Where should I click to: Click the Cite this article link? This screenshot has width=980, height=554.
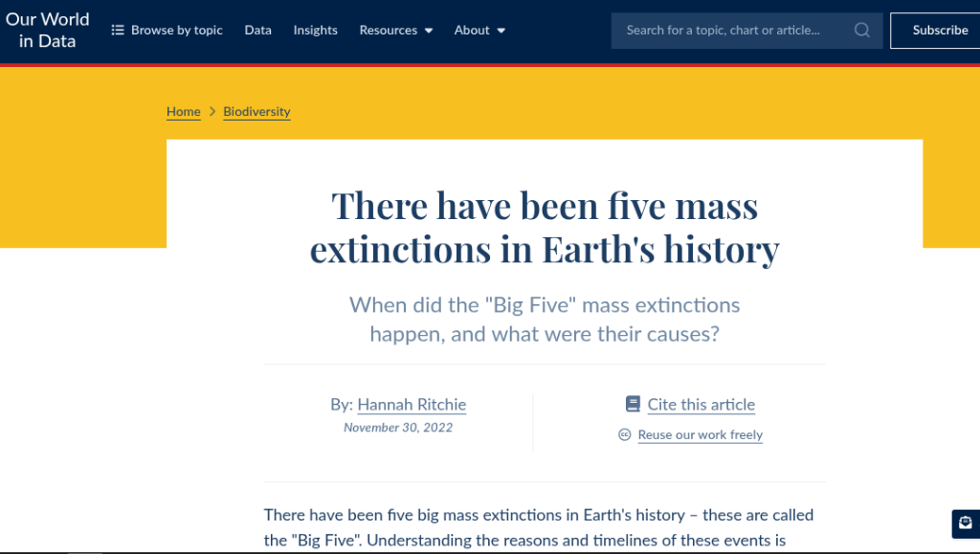pyautogui.click(x=702, y=405)
